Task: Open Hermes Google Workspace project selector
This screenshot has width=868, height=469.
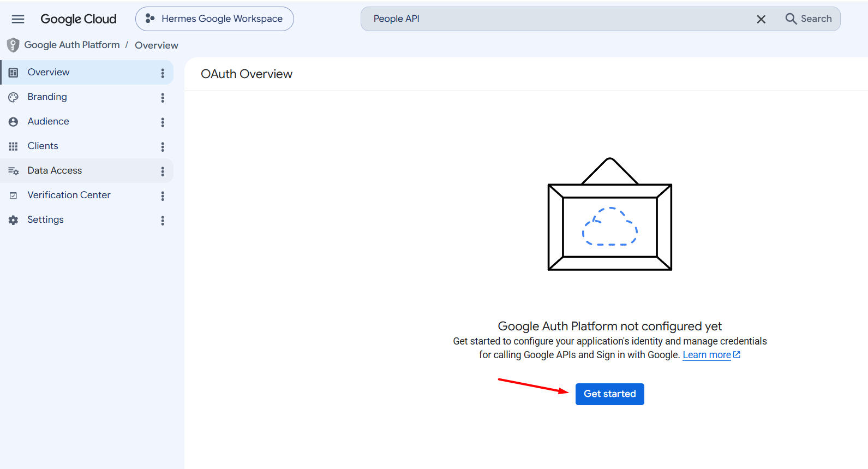Action: click(214, 19)
